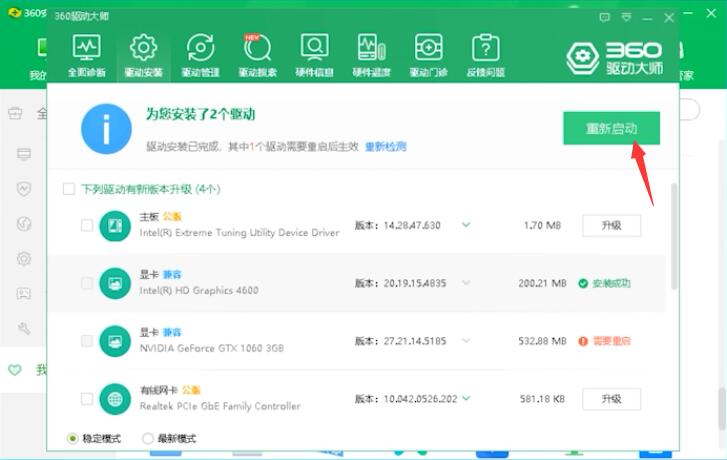The height and width of the screenshot is (460, 727).
Task: Click the 兼容 tag on NVIDIA GeForce row
Action: pos(172,332)
